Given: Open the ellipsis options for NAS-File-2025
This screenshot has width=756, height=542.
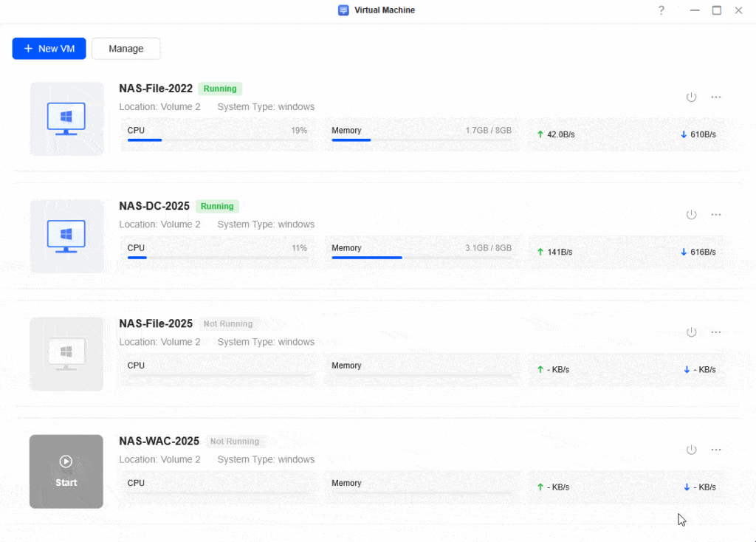Looking at the screenshot, I should [715, 332].
